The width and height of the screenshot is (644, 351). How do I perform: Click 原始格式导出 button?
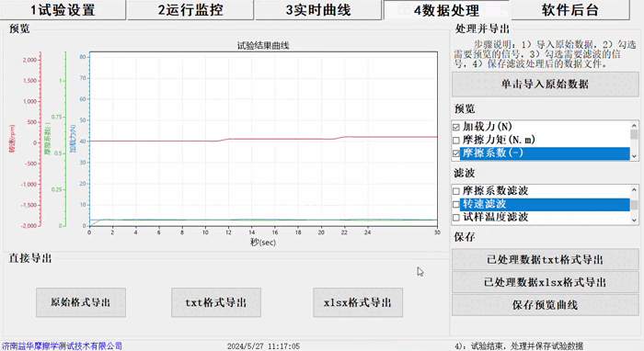81,302
